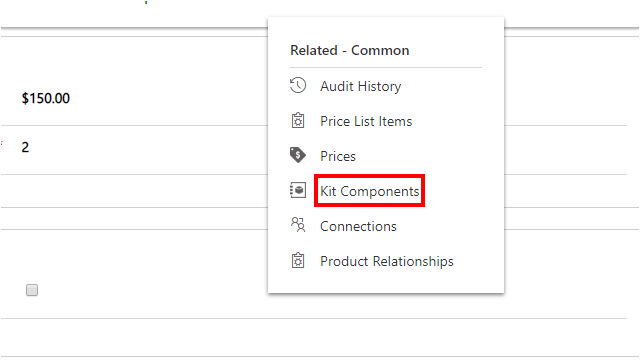Click the divider line under Related - Common
Screen dimensions: 640x360
pyautogui.click(x=386, y=67)
